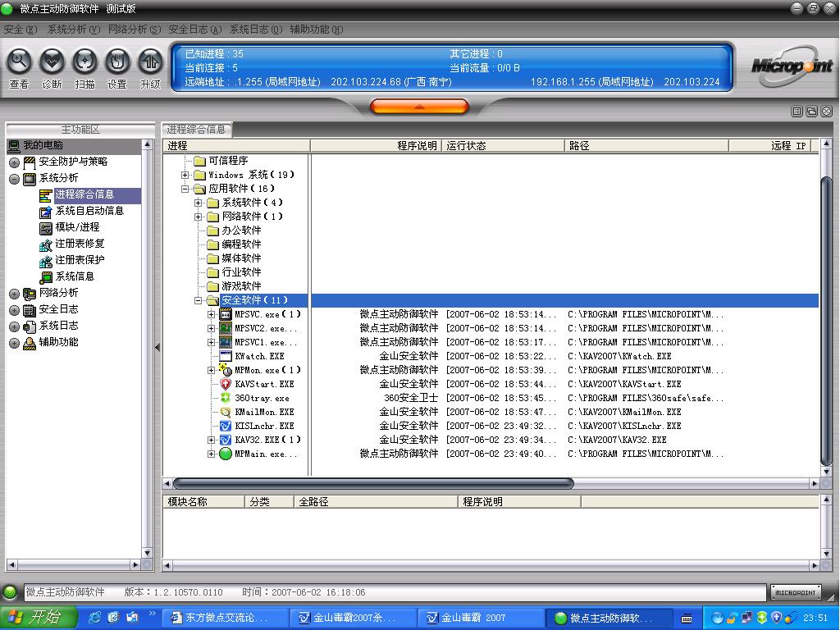Select the 进程综合信息 tab

197,129
